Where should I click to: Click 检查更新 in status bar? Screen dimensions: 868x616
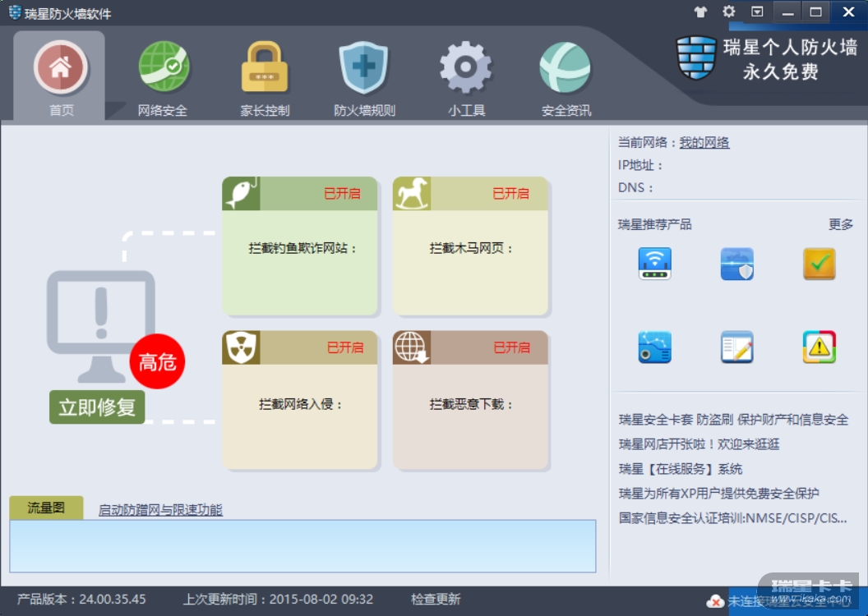436,600
